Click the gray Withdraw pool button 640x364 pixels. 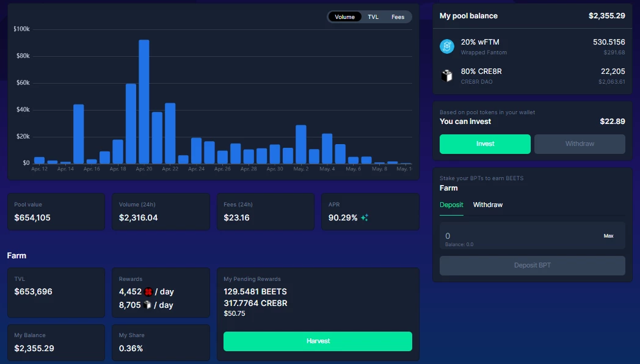[580, 144]
